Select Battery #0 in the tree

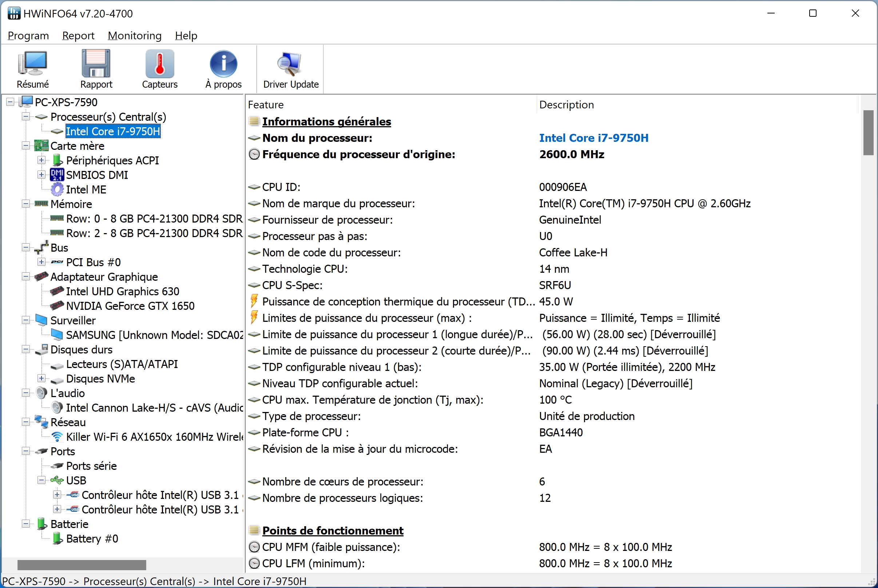click(x=92, y=539)
